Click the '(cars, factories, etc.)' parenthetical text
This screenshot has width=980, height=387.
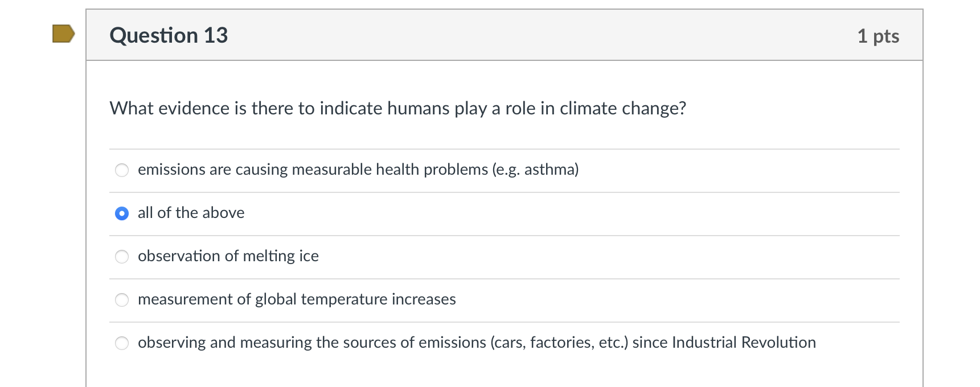pos(559,343)
